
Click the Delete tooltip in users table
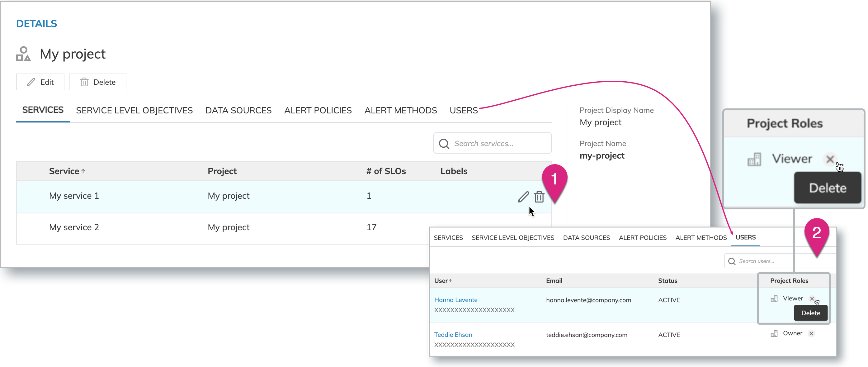coord(810,313)
